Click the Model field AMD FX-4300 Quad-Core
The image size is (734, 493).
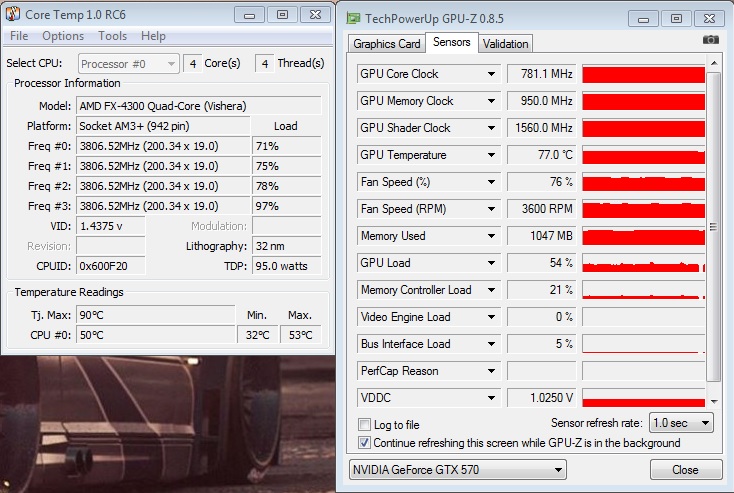[x=198, y=106]
